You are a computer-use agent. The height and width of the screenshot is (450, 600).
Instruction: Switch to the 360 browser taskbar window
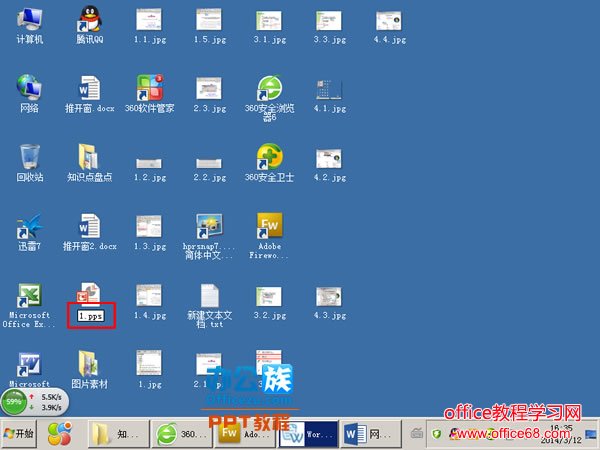point(181,434)
